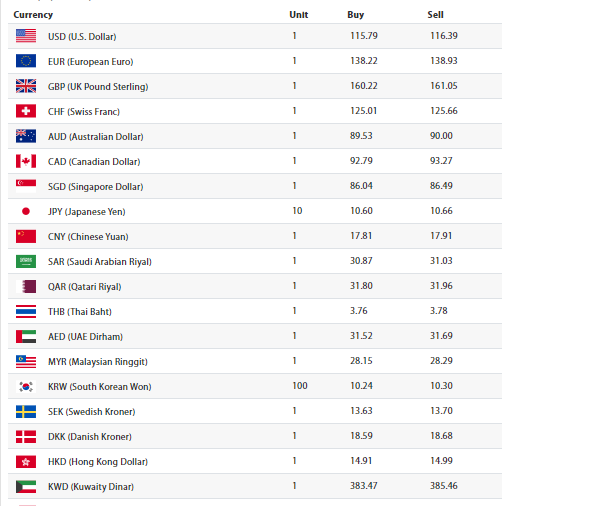Click the Qatar flag icon

point(26,286)
